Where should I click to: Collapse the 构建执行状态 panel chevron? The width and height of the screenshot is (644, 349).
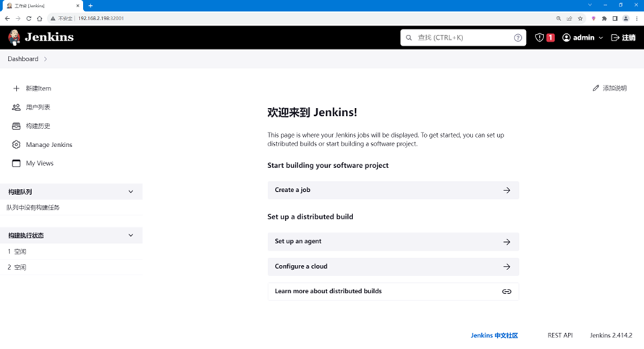[x=130, y=235]
